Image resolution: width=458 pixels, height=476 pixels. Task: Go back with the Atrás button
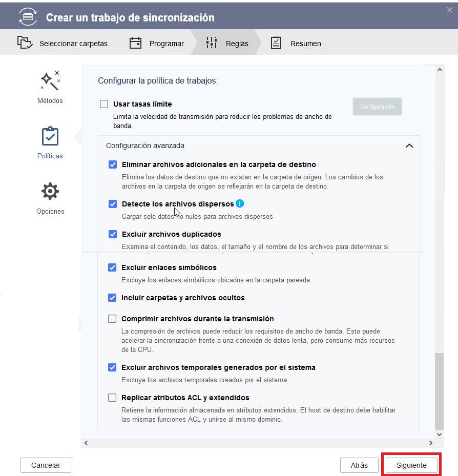click(x=359, y=465)
